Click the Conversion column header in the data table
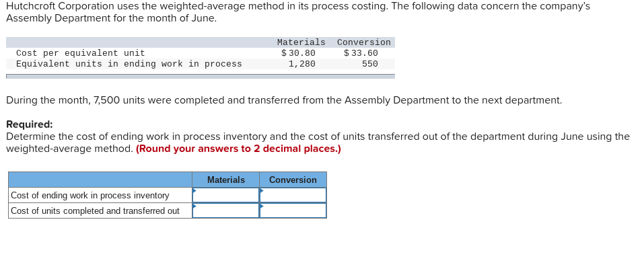 pos(364,42)
